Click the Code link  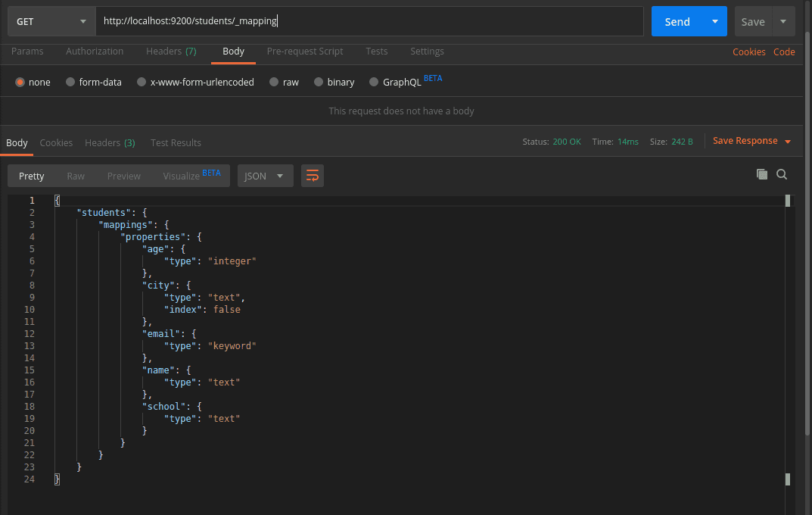[x=784, y=52]
